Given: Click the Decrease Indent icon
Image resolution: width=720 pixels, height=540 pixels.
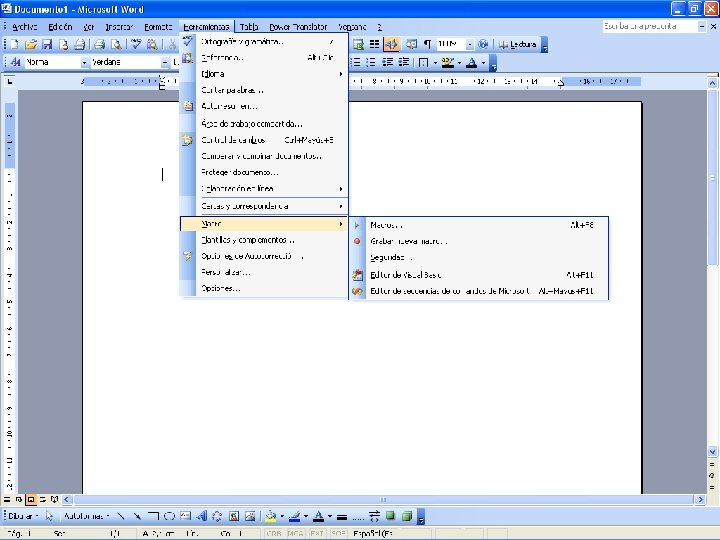Looking at the screenshot, I should [x=388, y=62].
